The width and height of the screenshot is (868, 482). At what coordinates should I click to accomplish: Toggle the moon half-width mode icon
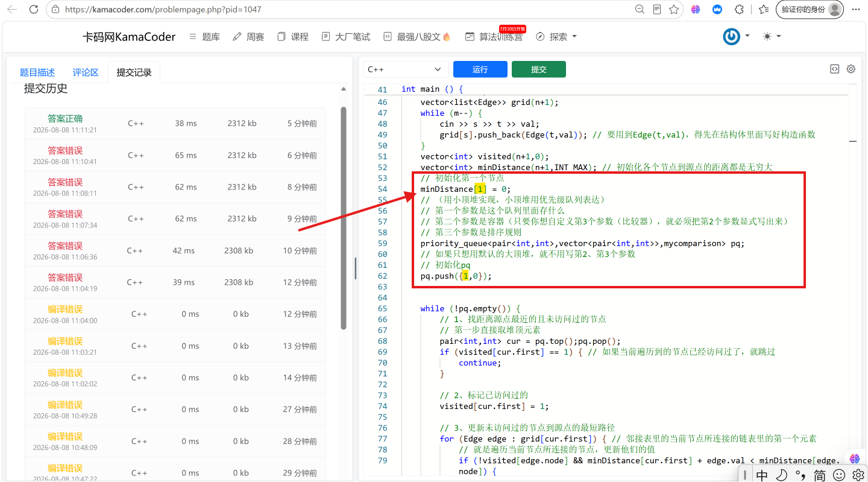click(782, 475)
